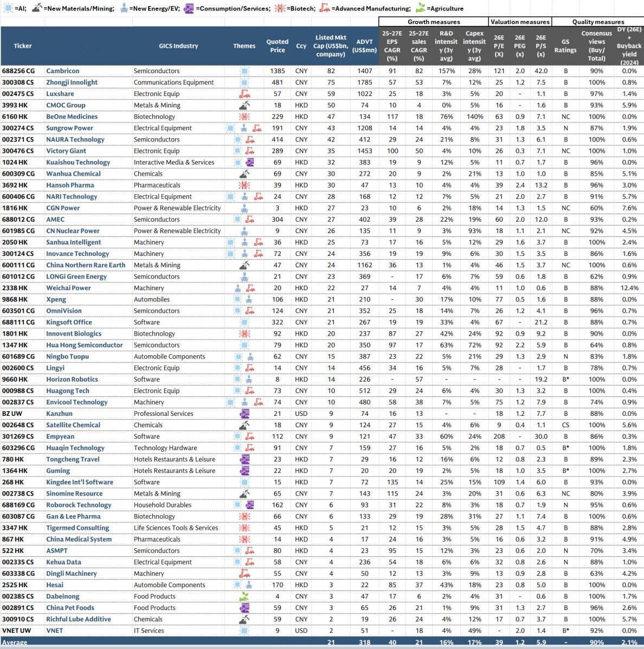Select Cambricon R&D intensity 157%
The image size is (644, 649).
447,71
